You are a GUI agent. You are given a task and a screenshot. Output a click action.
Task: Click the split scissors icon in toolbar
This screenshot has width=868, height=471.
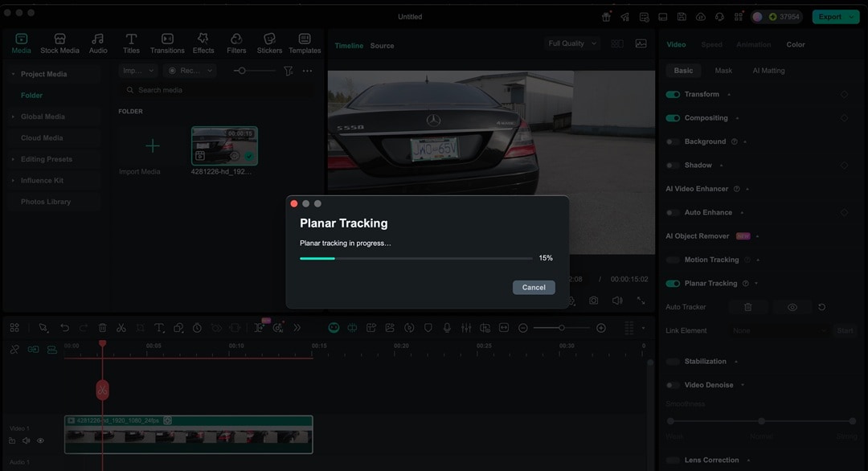coord(121,328)
